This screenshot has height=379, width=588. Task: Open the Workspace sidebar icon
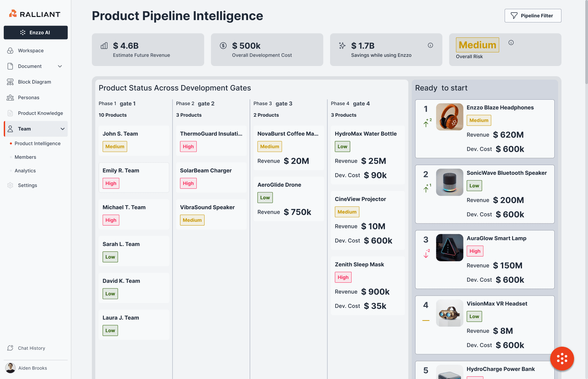pyautogui.click(x=10, y=51)
